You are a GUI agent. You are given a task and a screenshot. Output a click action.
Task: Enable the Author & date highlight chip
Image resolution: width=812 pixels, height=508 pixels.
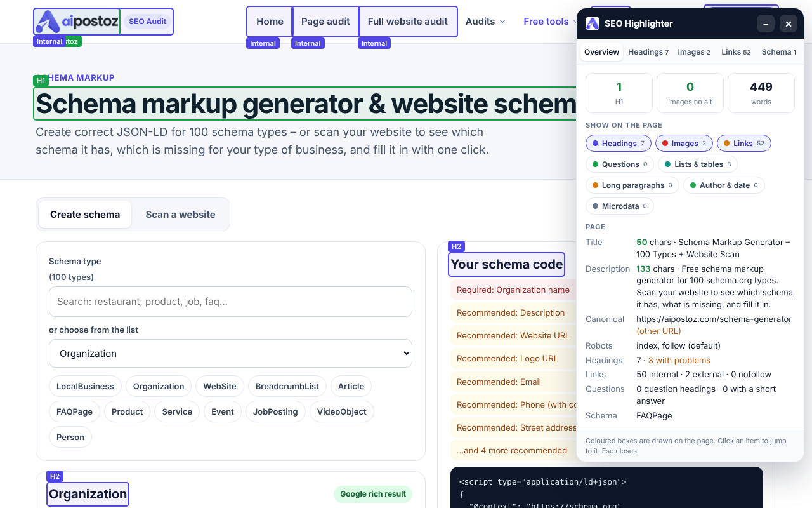click(x=724, y=185)
